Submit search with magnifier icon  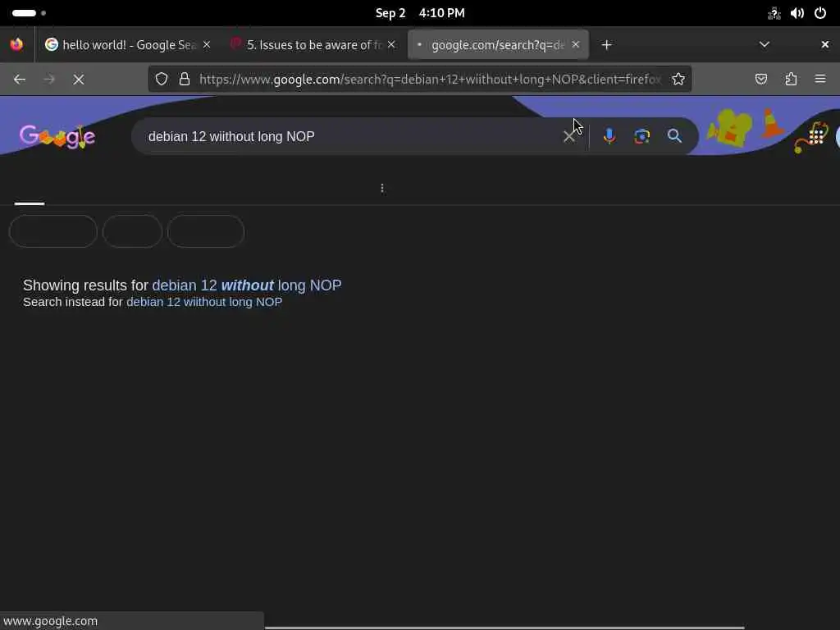[x=674, y=136]
